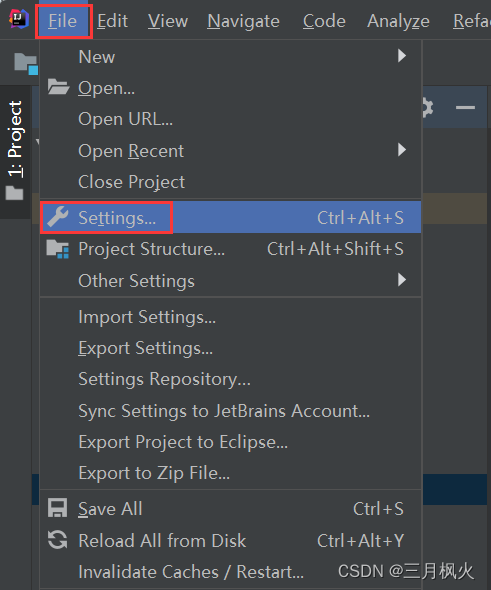Click the Reload All from Disk icon
The image size is (491, 590).
pyautogui.click(x=58, y=540)
